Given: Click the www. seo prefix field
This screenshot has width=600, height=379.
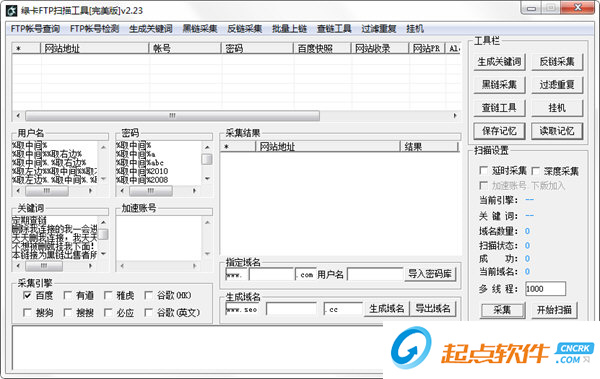Looking at the screenshot, I should click(x=242, y=309).
